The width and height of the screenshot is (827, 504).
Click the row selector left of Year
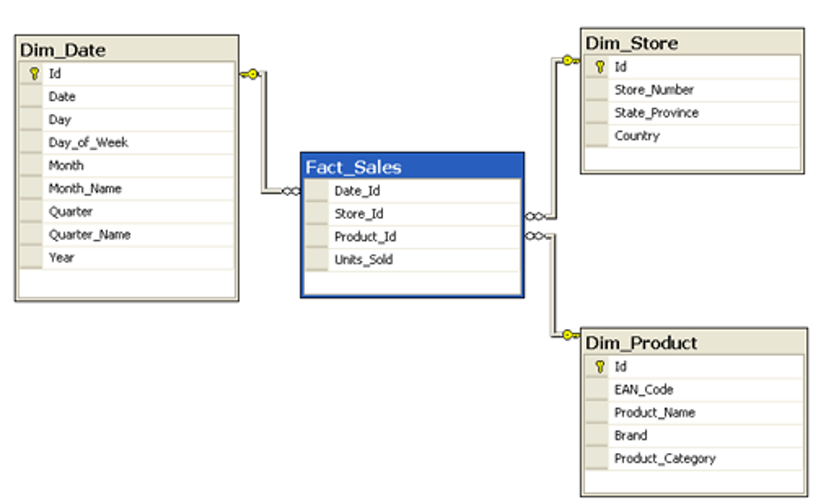(x=31, y=258)
